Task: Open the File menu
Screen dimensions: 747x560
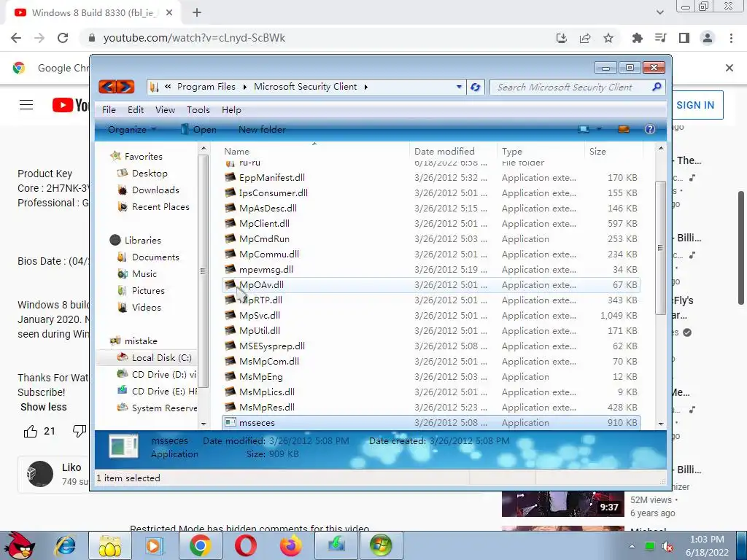Action: point(109,110)
